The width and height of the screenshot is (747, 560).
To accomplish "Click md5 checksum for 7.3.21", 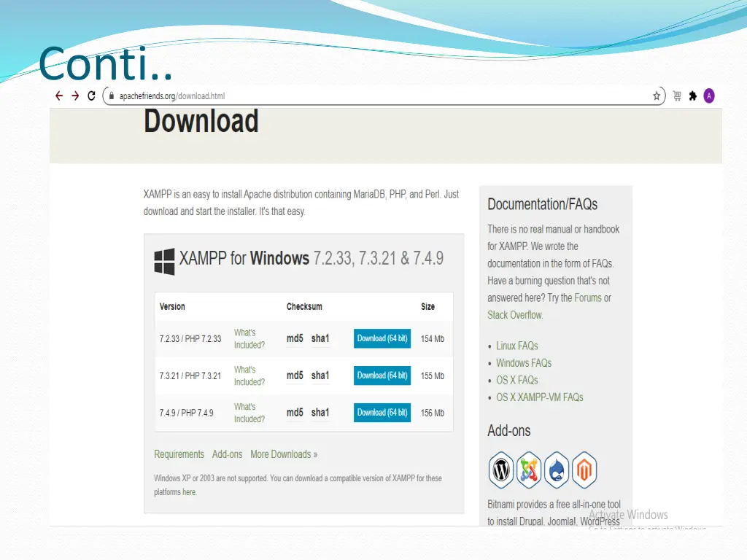I will click(295, 376).
